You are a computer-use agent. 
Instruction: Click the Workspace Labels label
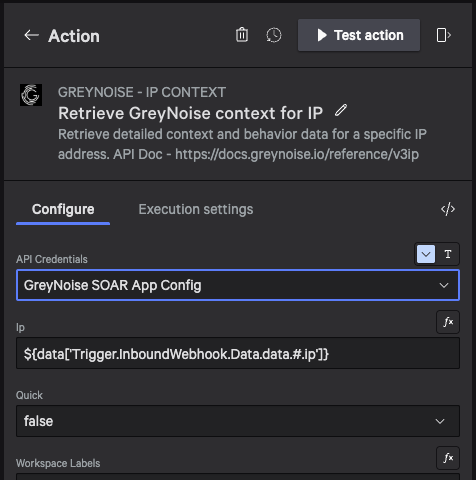(x=58, y=463)
